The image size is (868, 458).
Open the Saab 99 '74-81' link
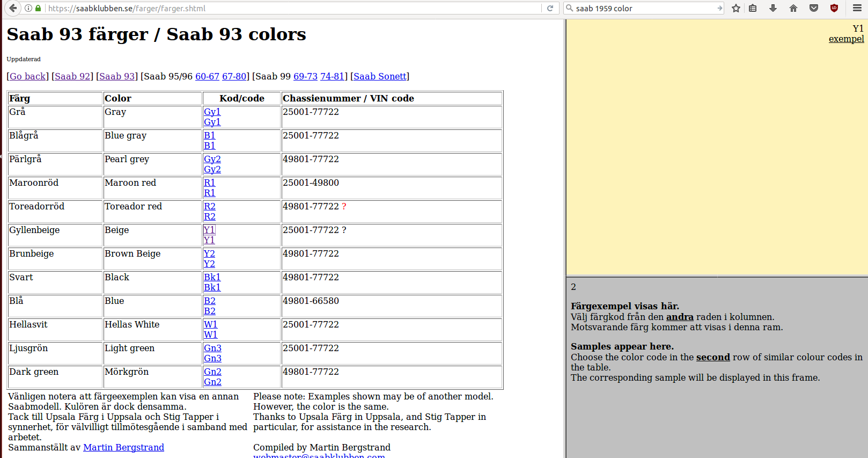coord(332,76)
